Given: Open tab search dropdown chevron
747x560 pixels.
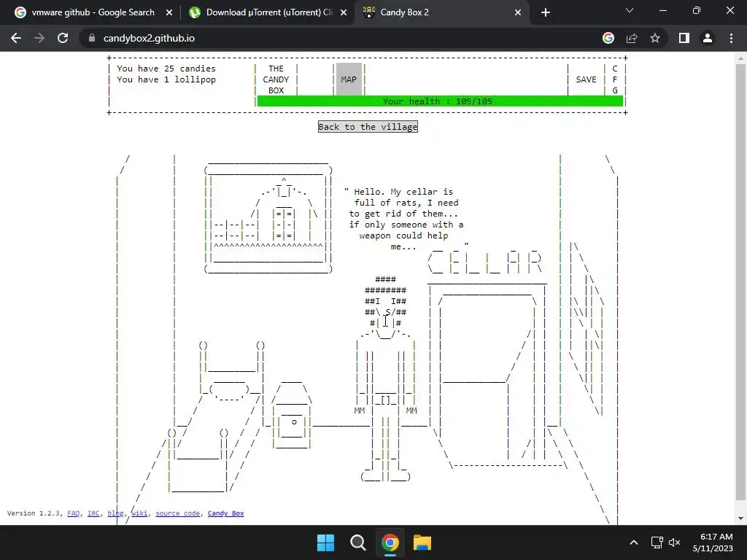Looking at the screenshot, I should point(630,10).
